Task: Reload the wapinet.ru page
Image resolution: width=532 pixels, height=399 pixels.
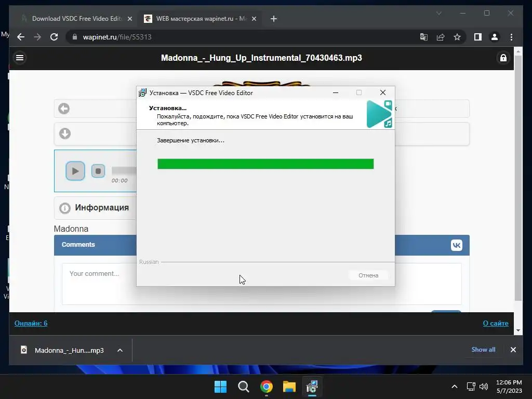Action: [x=54, y=37]
